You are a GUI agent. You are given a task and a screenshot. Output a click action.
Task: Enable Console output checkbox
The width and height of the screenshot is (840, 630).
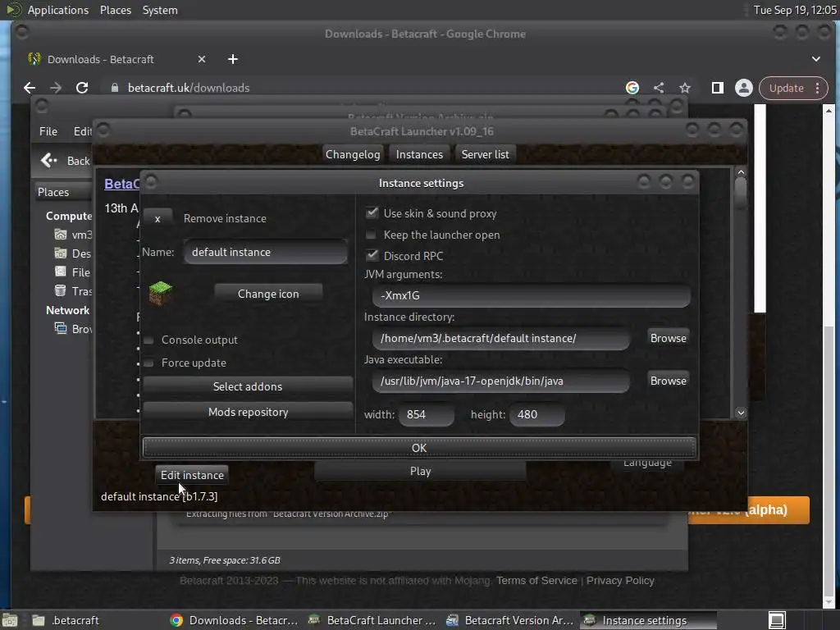point(149,340)
